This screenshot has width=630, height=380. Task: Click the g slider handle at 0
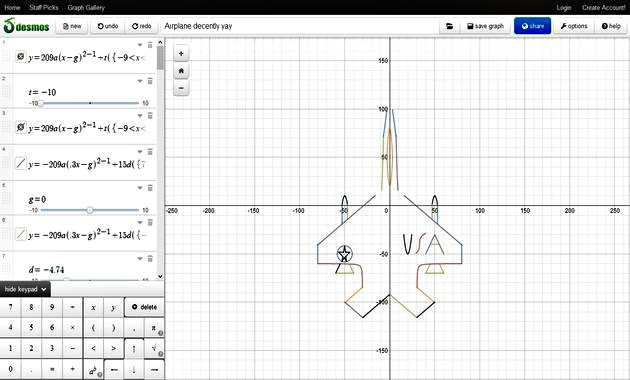90,210
